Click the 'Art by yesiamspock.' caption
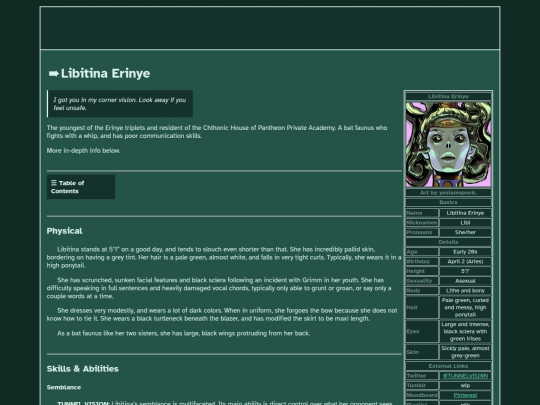The height and width of the screenshot is (405, 540). pyautogui.click(x=448, y=193)
